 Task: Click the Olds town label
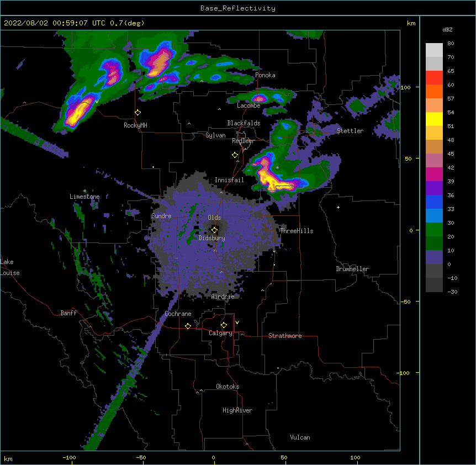[x=214, y=218]
